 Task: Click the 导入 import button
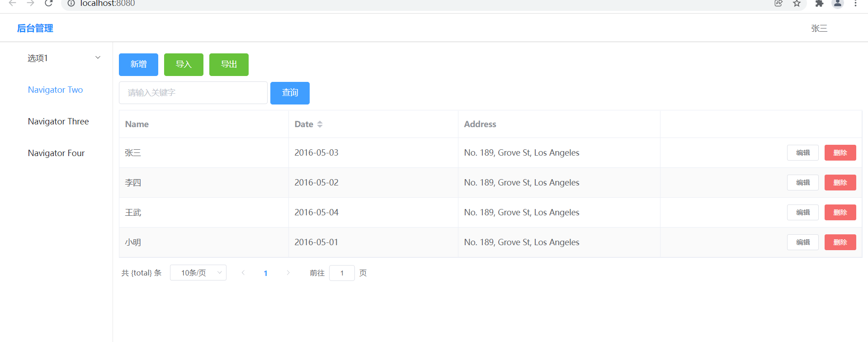point(184,65)
